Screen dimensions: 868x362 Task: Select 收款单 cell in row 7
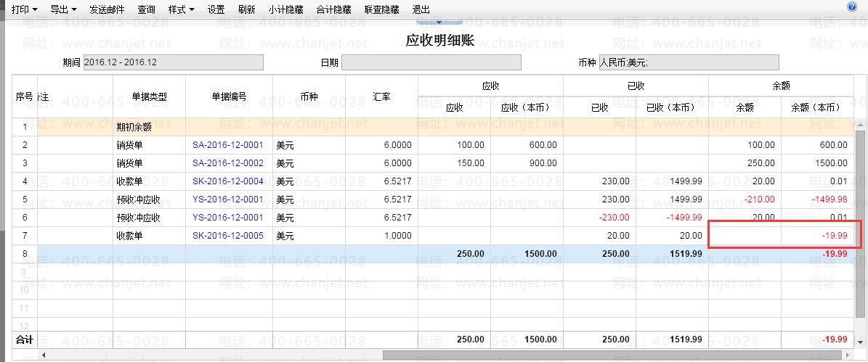tap(150, 236)
